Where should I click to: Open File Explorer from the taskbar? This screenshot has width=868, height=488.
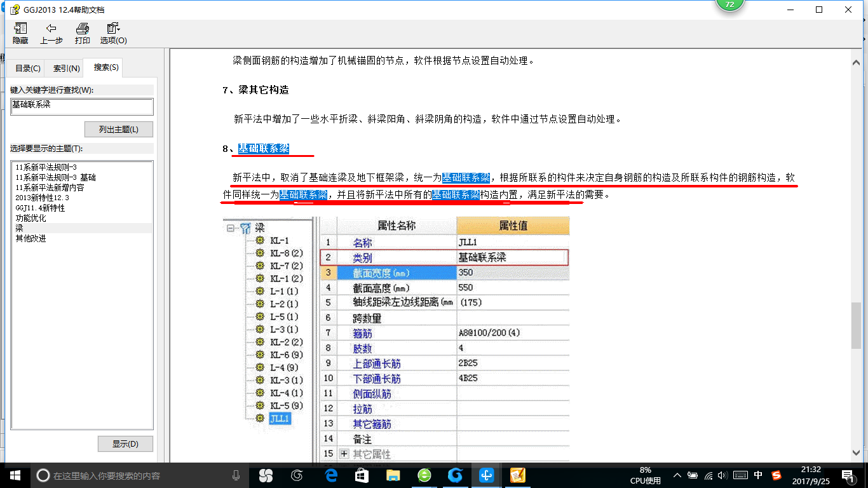(393, 475)
